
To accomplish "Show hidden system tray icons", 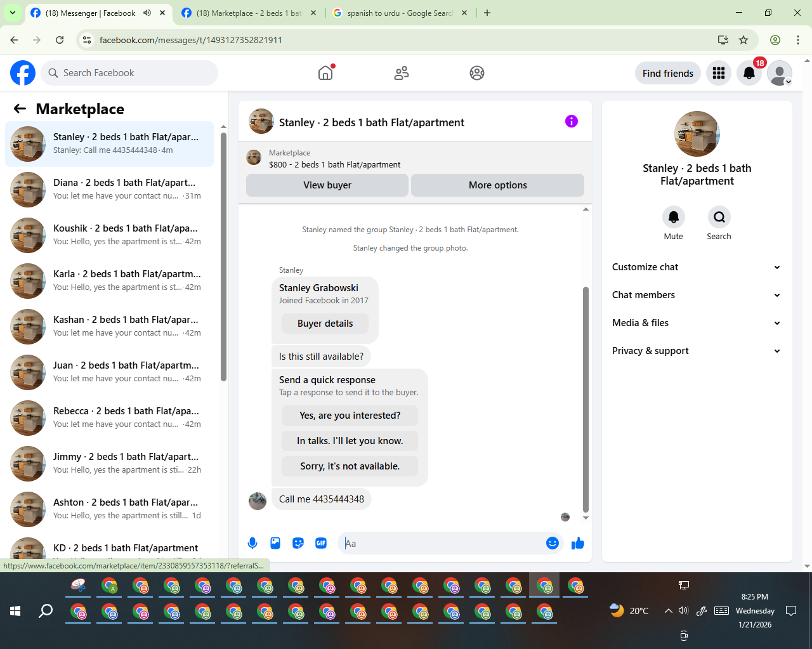I will tap(668, 611).
